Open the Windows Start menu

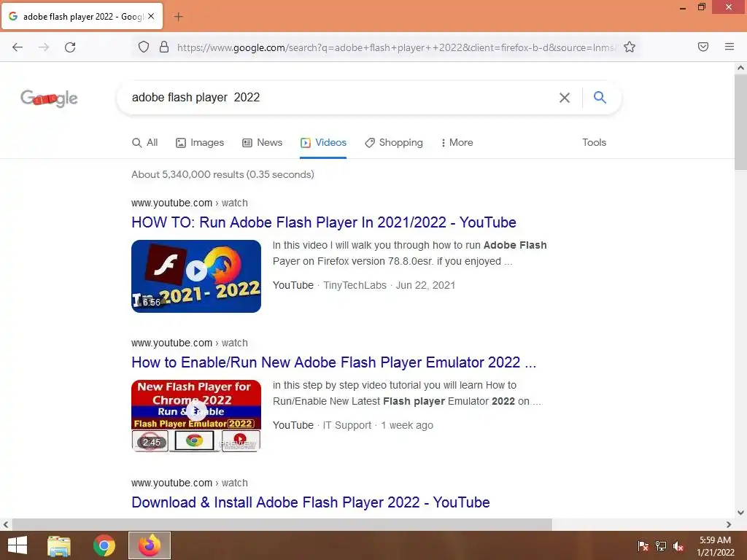pyautogui.click(x=18, y=545)
